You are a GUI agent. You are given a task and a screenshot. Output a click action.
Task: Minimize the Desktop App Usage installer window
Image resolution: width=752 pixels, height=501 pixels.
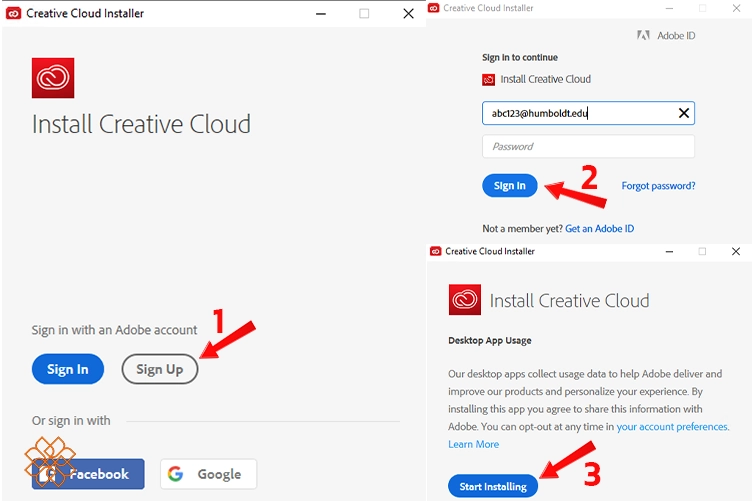pyautogui.click(x=670, y=251)
